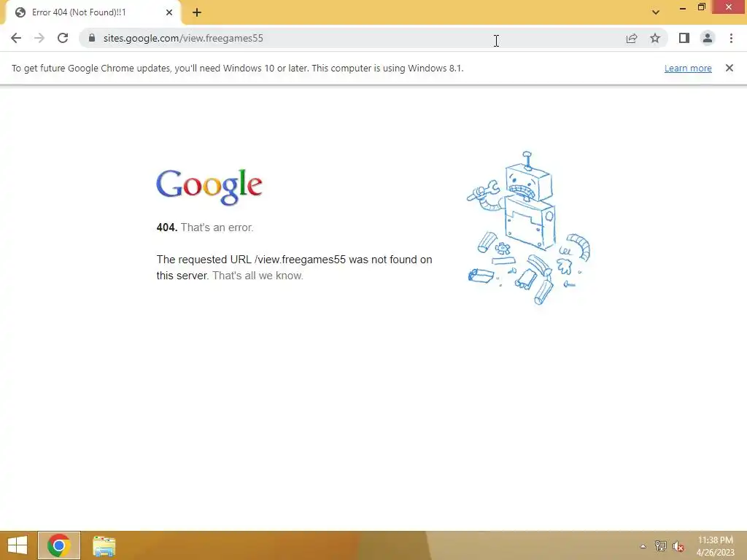The height and width of the screenshot is (560, 747).
Task: Open Chrome's three-dot menu
Action: [731, 38]
